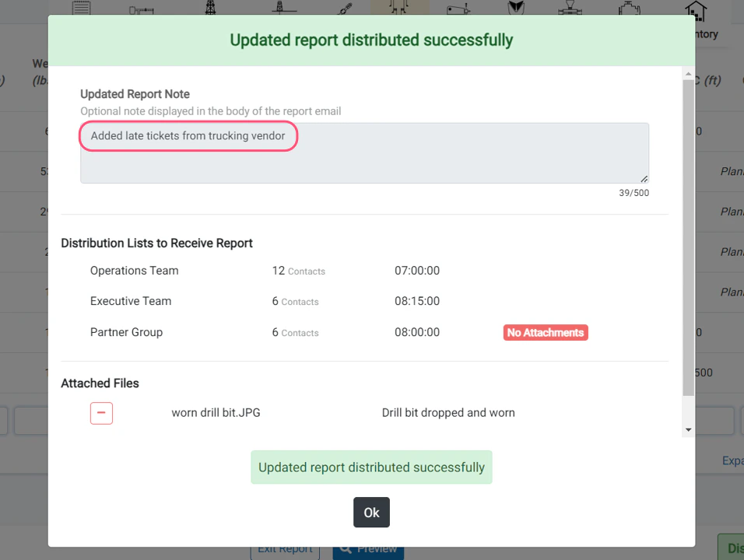Viewport: 744px width, 560px height.
Task: Remove the worn drill bit.JPG attachment
Action: click(101, 413)
